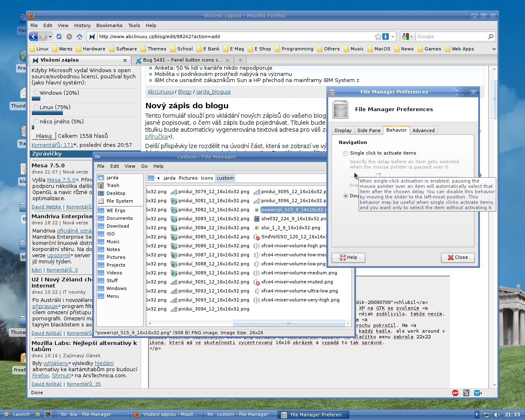Screen dimensions: 525x420
Task: Click Google search engine icon in search box
Action: coord(405,37)
